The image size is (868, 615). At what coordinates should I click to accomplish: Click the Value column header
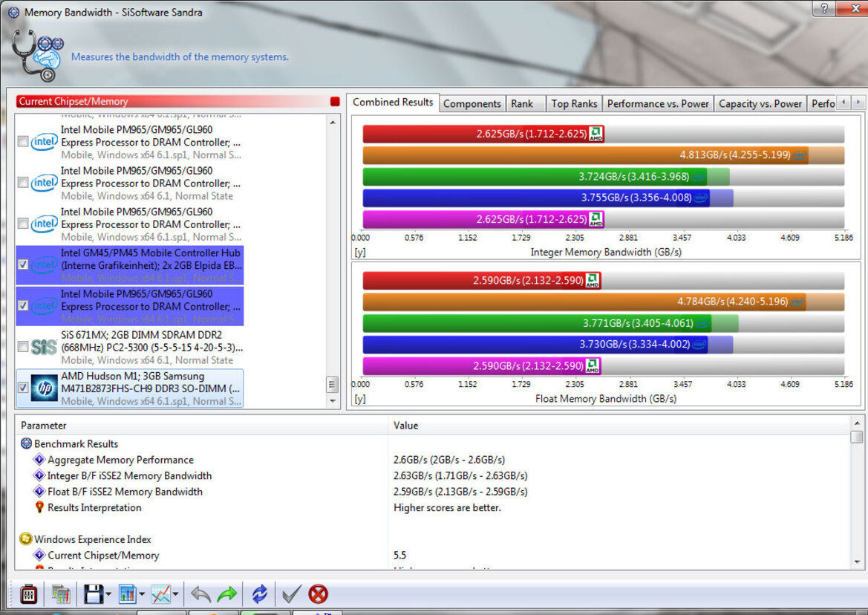click(x=619, y=425)
